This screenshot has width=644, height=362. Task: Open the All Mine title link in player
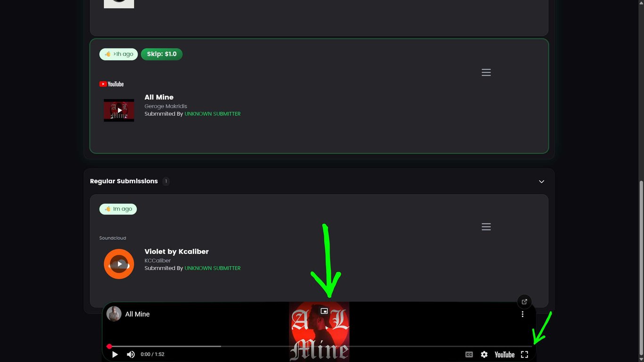click(137, 314)
